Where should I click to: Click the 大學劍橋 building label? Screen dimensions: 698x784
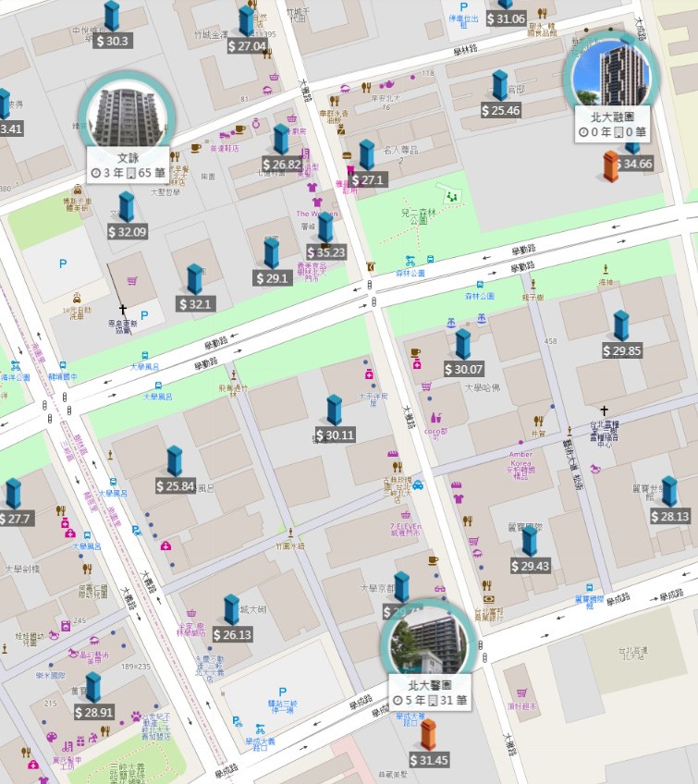click(22, 569)
